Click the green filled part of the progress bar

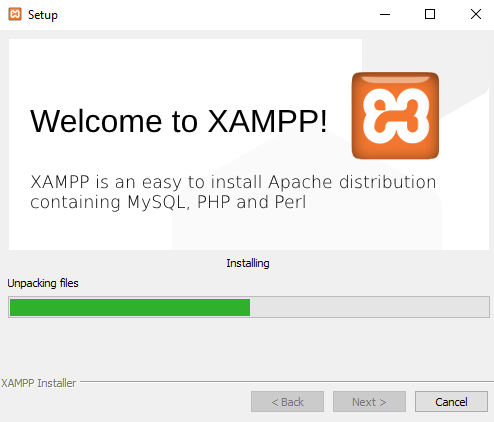point(130,307)
